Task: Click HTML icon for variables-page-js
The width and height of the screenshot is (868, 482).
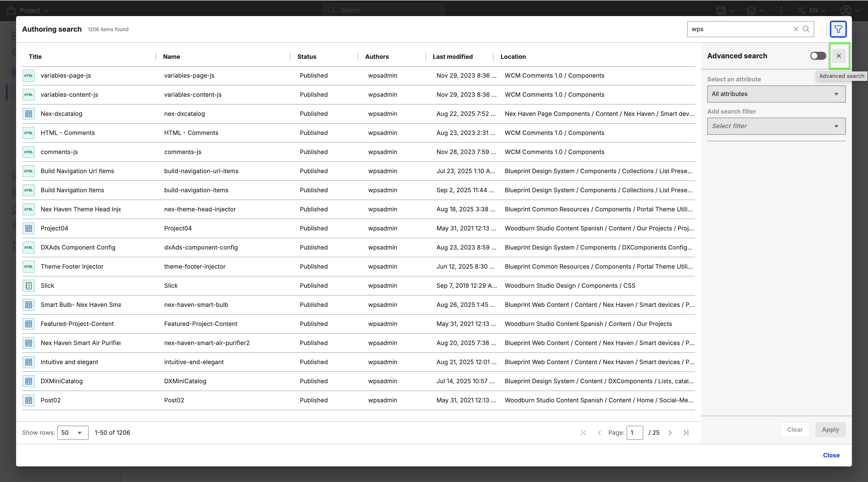Action: pos(29,75)
